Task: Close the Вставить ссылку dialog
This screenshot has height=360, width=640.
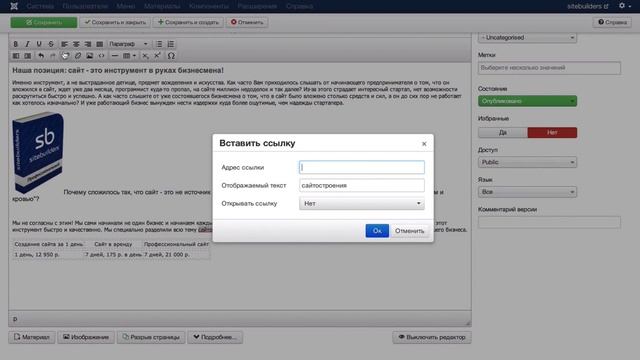Action: (424, 144)
